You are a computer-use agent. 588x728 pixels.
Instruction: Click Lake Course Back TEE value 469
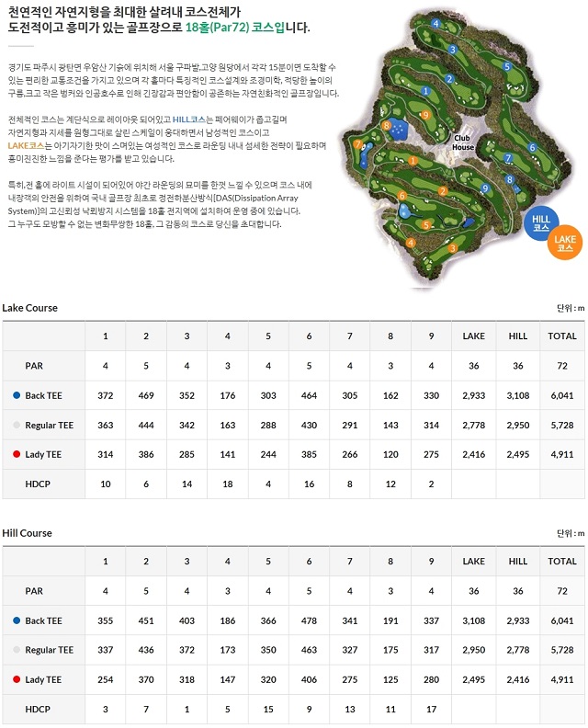pos(146,395)
